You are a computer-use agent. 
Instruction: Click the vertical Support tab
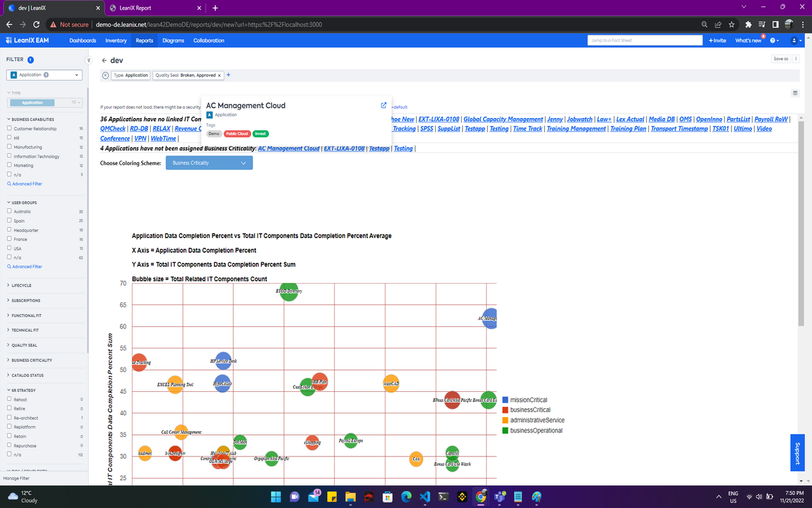point(797,453)
